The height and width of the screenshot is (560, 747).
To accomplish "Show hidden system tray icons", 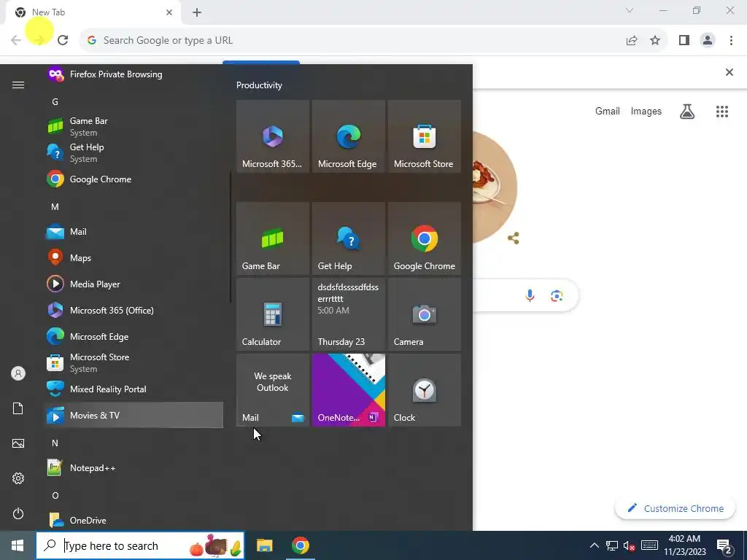I will coord(594,545).
